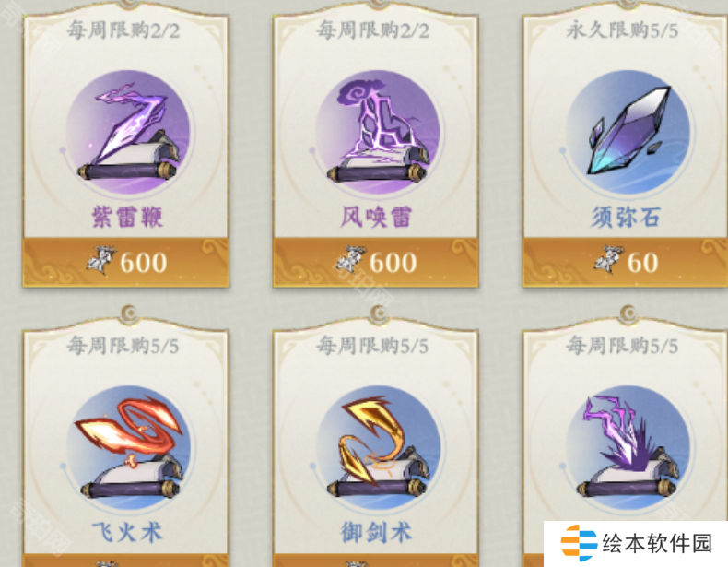Click 永久限购5/5 label on 须弥石 card
The image size is (728, 567).
(623, 30)
